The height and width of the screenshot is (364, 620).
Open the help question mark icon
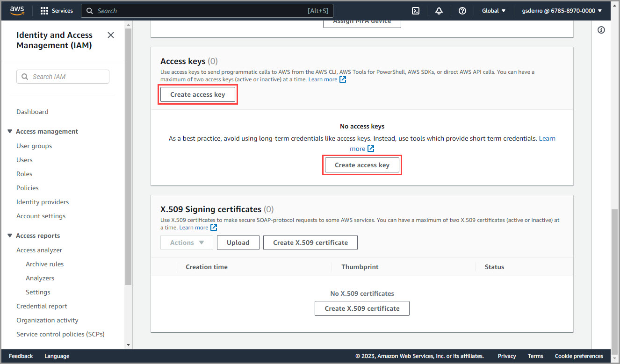462,11
